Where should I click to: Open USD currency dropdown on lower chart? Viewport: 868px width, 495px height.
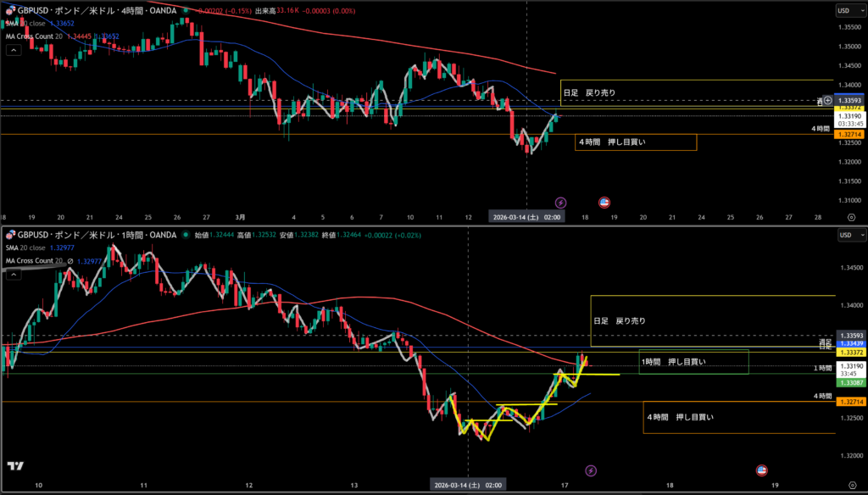coord(848,235)
